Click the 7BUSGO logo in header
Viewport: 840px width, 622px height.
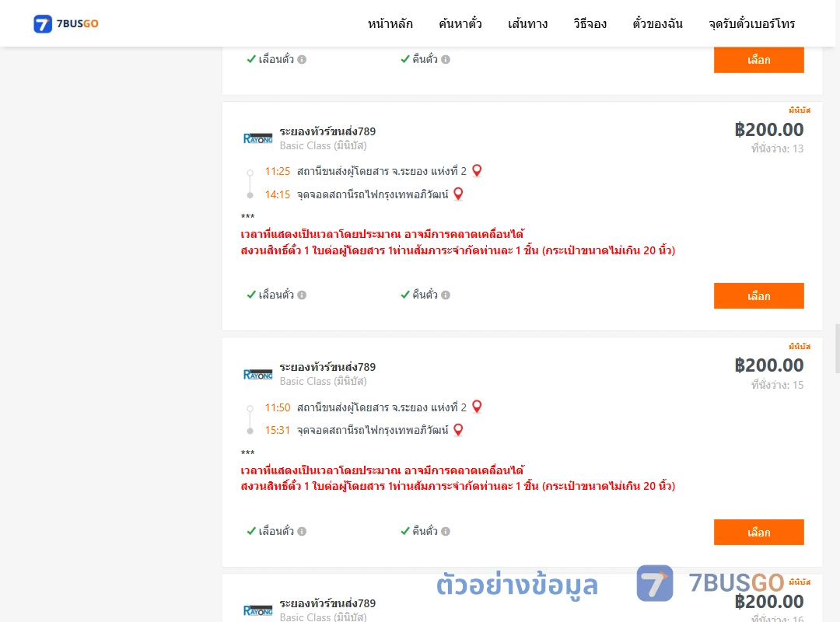tap(66, 23)
